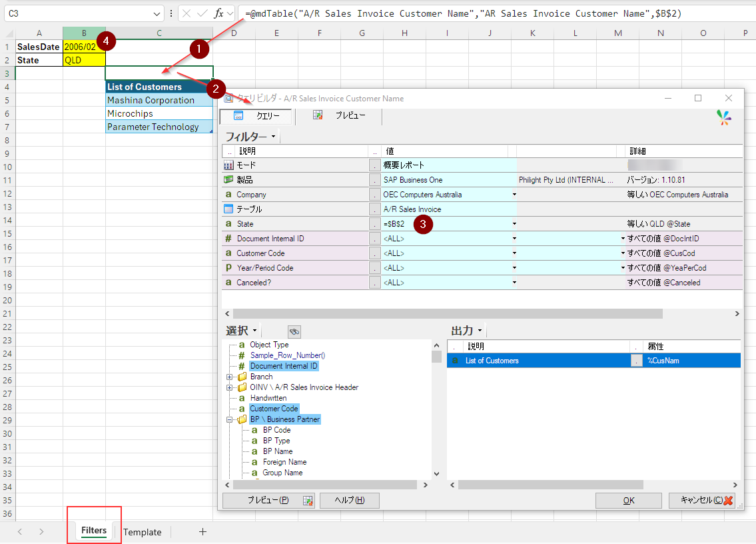Add a new sheet with plus icon
Screen dimensions: 756x544
pos(203,531)
